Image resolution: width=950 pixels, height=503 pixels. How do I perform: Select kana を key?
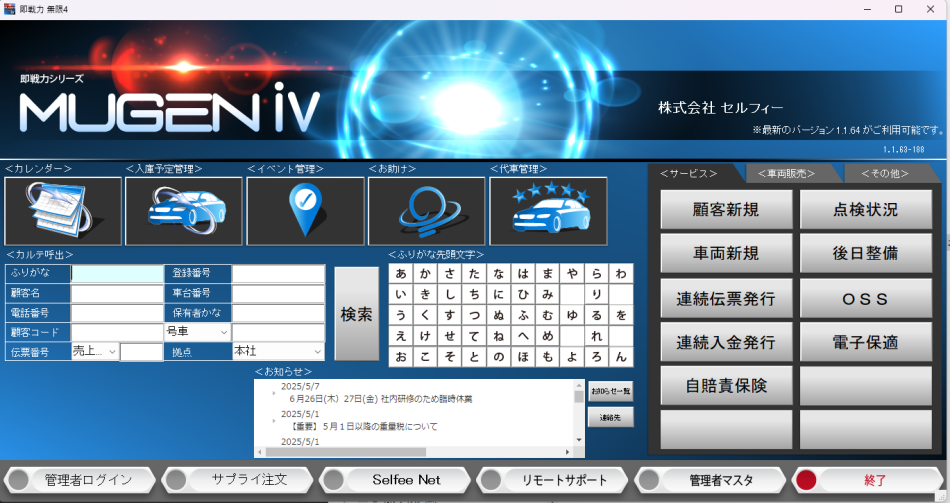[x=621, y=315]
